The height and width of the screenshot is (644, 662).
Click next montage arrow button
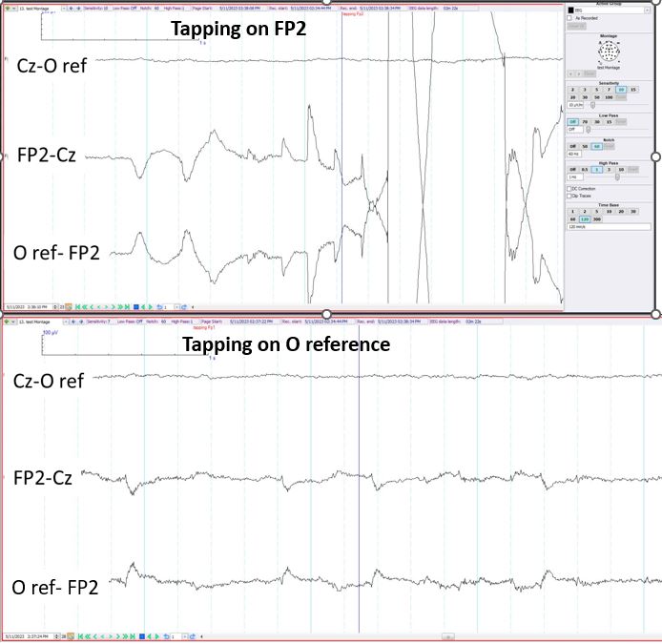point(579,73)
